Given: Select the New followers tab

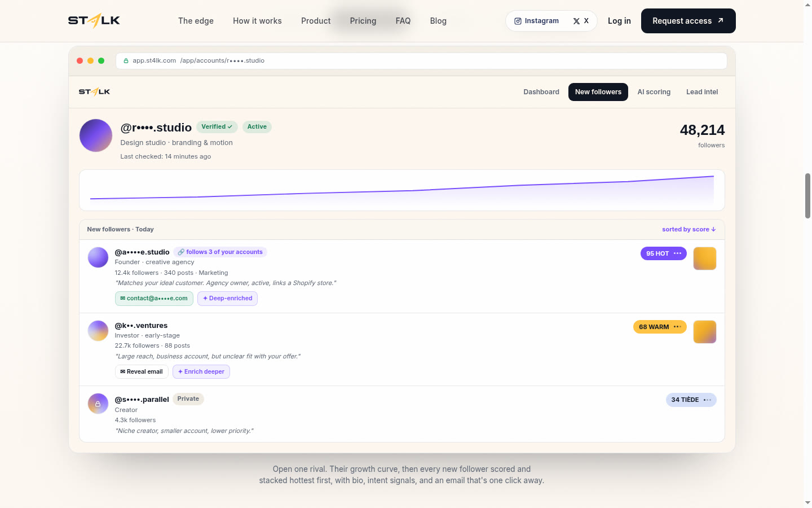Looking at the screenshot, I should point(598,92).
